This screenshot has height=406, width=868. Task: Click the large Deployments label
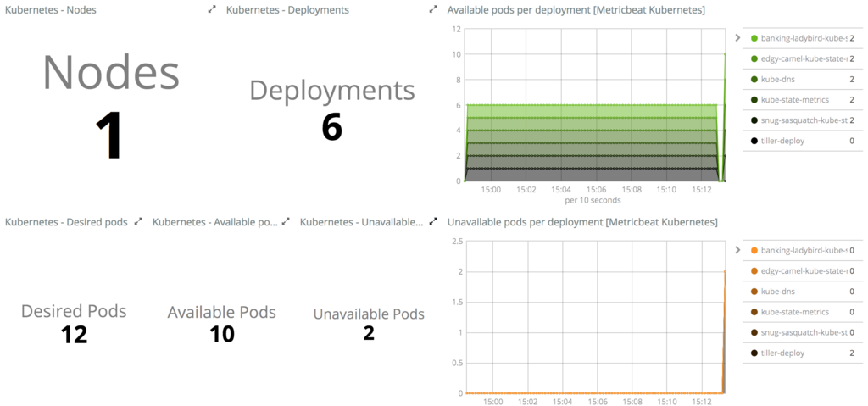332,90
